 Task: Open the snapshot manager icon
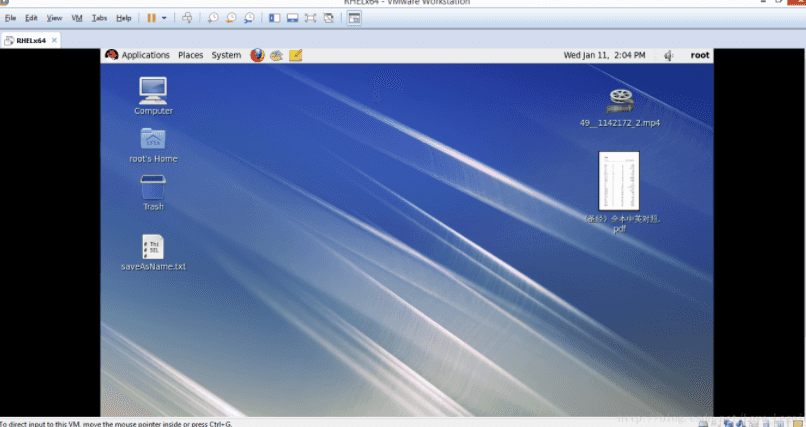[x=248, y=18]
